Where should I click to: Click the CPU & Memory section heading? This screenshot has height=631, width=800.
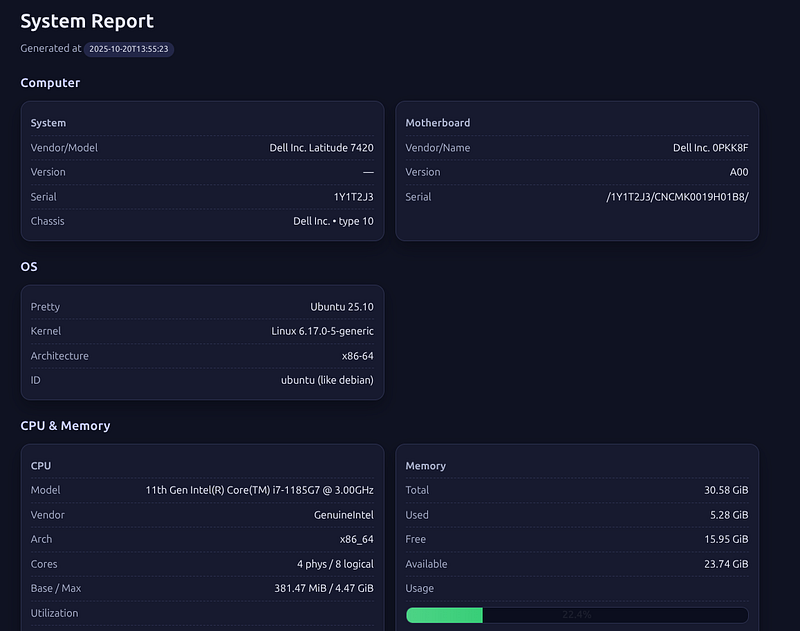(x=65, y=425)
